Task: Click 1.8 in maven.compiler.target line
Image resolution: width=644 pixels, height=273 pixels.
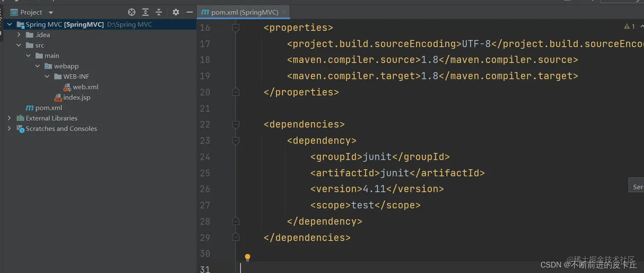Action: pyautogui.click(x=430, y=76)
